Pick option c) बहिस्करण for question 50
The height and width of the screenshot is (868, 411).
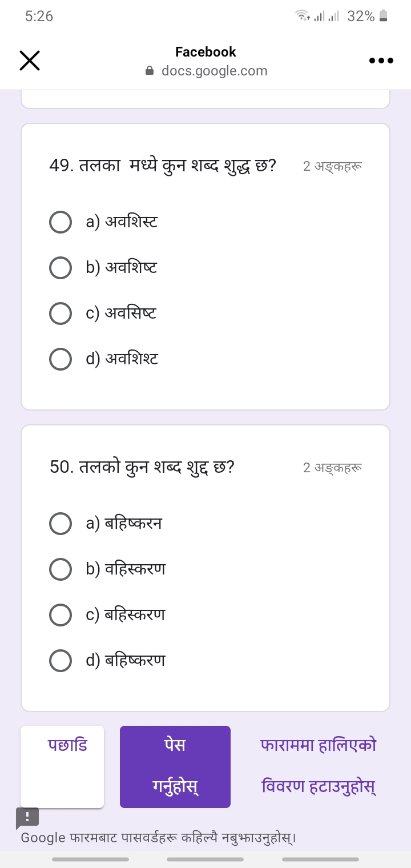tap(61, 615)
